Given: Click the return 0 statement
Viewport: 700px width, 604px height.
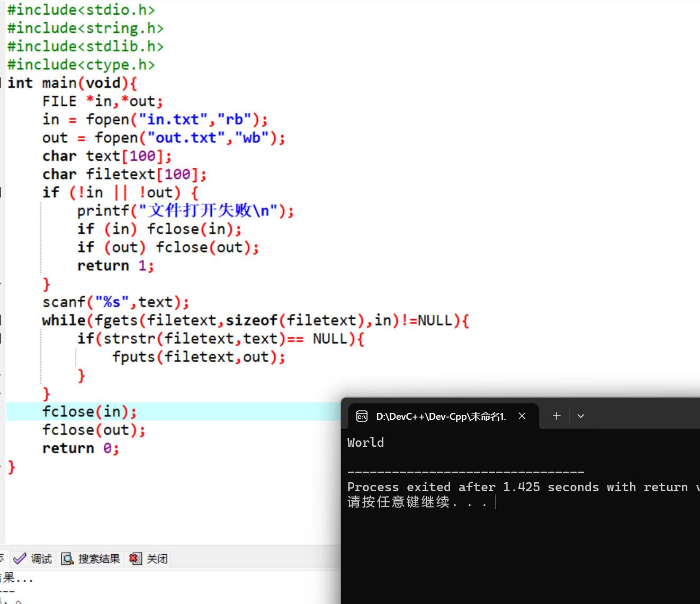Looking at the screenshot, I should tap(80, 447).
